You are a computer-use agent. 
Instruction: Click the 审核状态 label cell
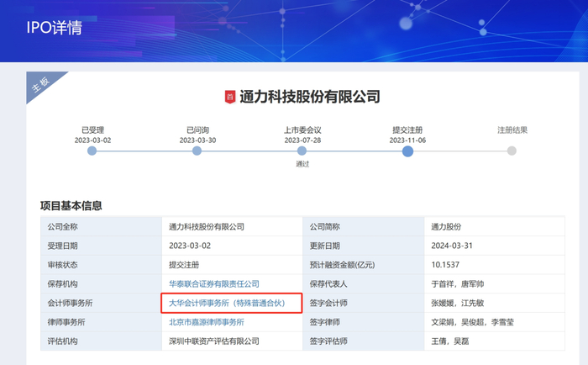(102, 265)
